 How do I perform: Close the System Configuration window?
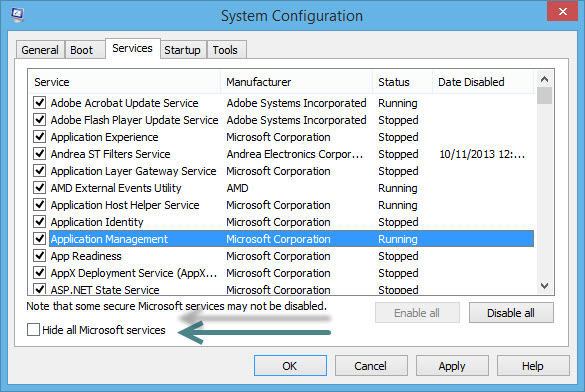click(x=563, y=11)
